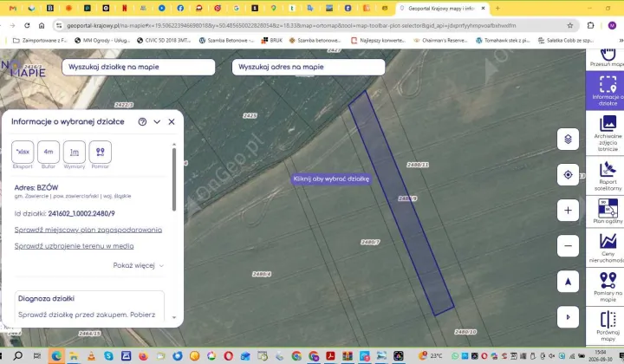
Task: Select parcel 2480/7 label on the map
Action: click(x=370, y=242)
